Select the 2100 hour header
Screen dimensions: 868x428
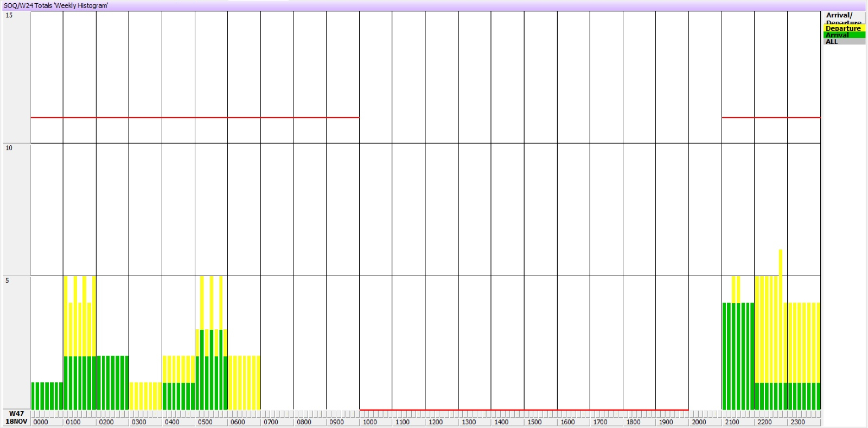tap(732, 422)
